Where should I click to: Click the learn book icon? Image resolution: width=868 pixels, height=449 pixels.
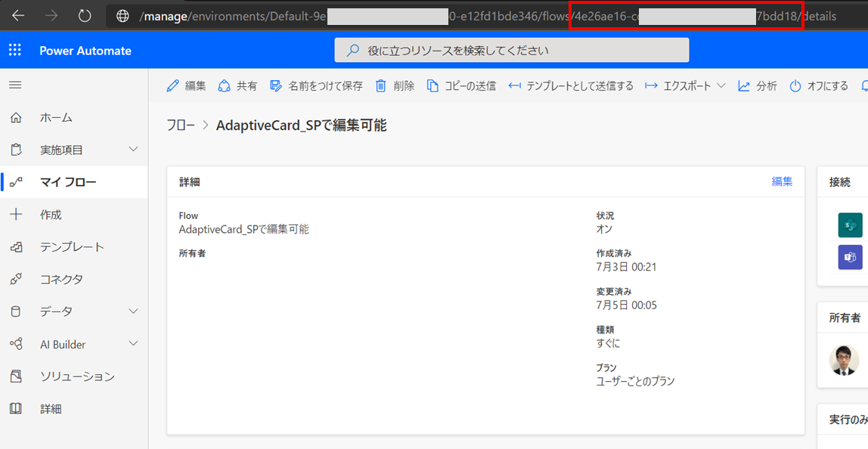tap(16, 409)
